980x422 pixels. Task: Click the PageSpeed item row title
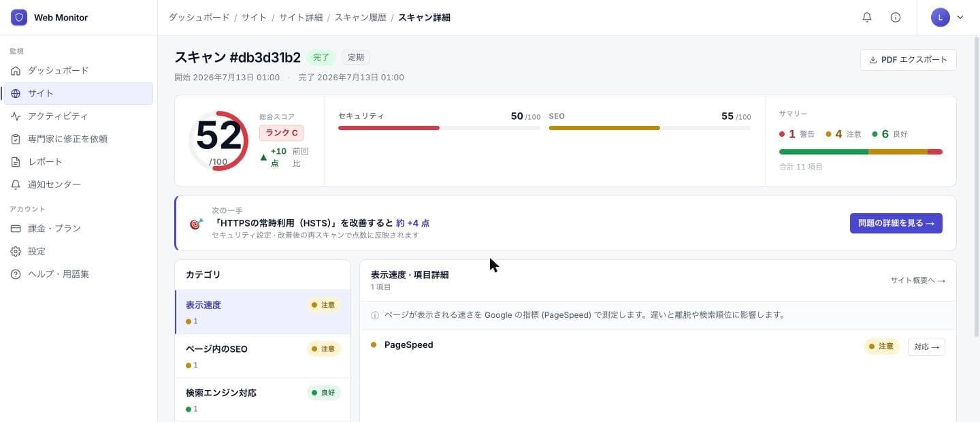click(x=408, y=345)
